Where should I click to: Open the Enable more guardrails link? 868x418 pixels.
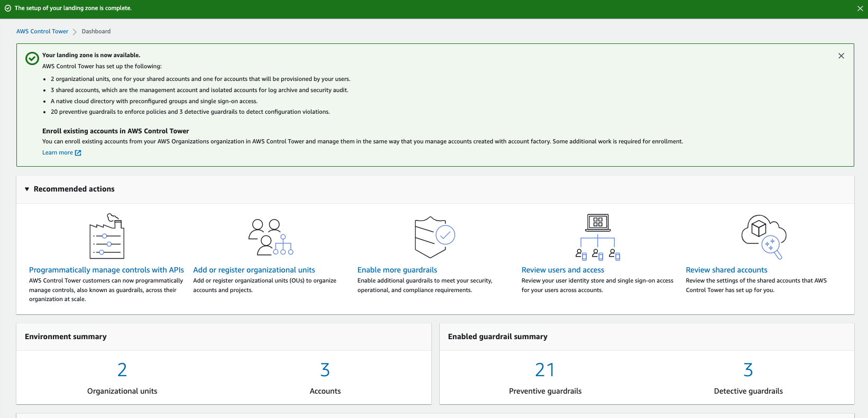398,270
